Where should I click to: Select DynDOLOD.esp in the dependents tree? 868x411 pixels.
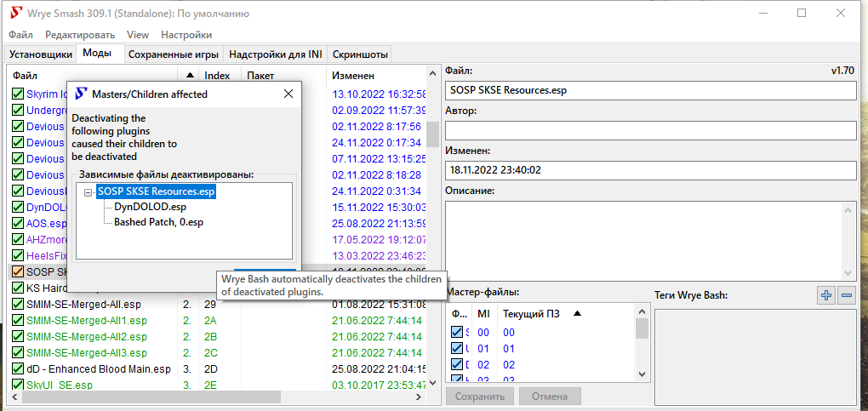tap(150, 207)
